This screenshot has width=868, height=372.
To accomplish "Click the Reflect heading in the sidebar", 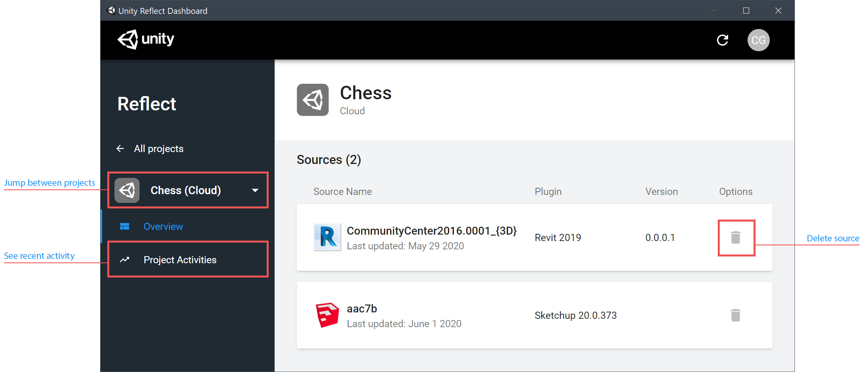I will [147, 104].
